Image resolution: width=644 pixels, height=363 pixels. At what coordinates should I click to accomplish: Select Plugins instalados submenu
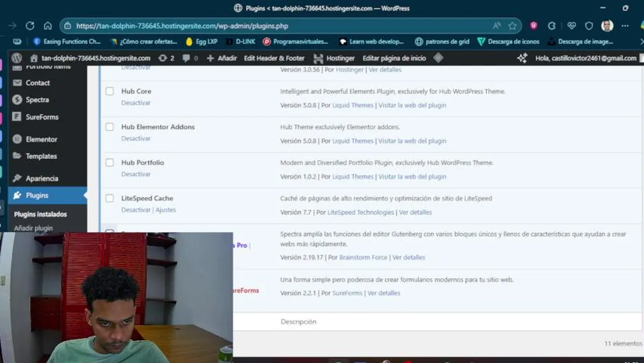40,214
